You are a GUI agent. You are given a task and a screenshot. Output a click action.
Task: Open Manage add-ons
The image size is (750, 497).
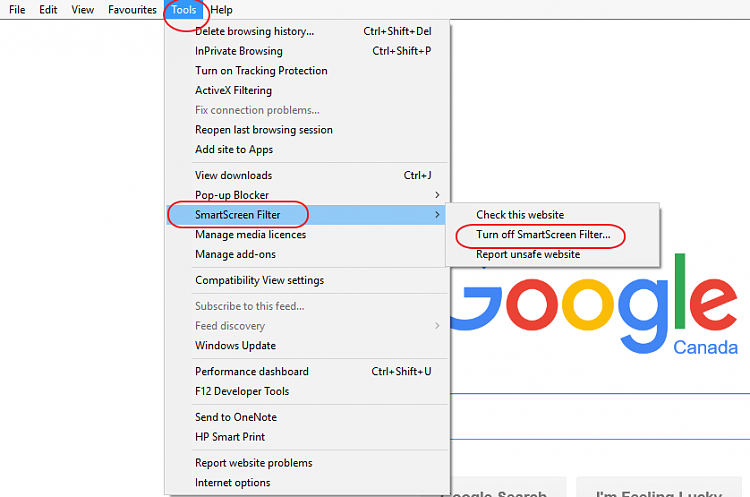(306, 254)
